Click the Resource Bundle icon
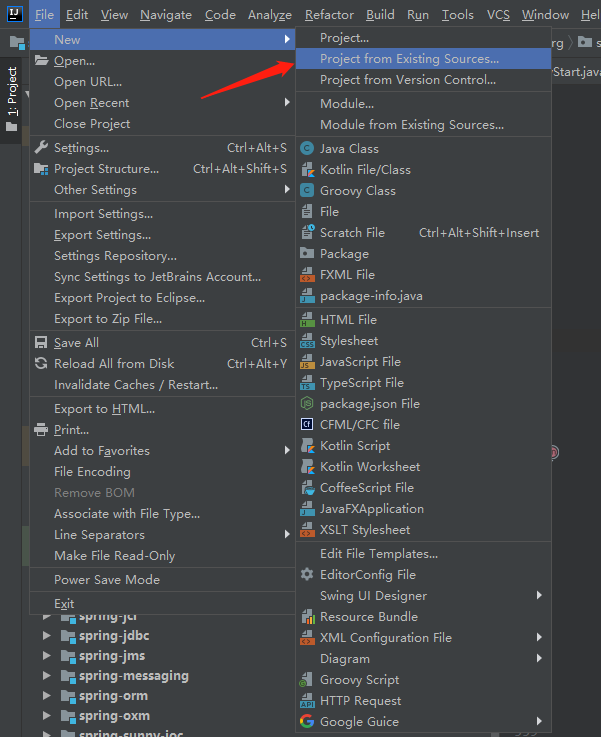The image size is (601, 737). tap(307, 616)
